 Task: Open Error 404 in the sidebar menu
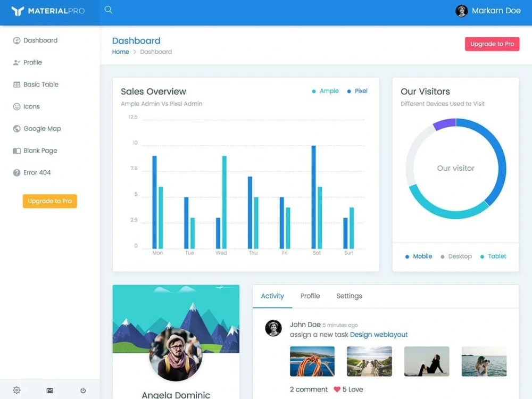point(37,173)
